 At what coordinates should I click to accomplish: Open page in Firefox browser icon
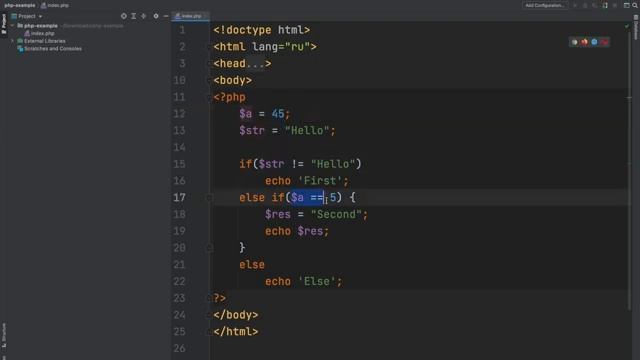pos(584,42)
